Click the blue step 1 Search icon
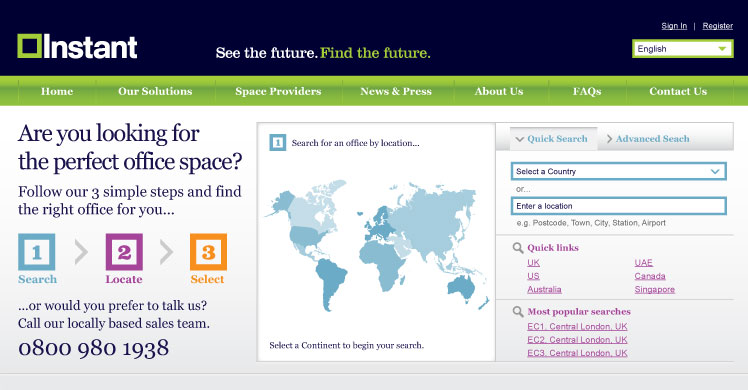The width and height of the screenshot is (748, 390). [x=37, y=252]
